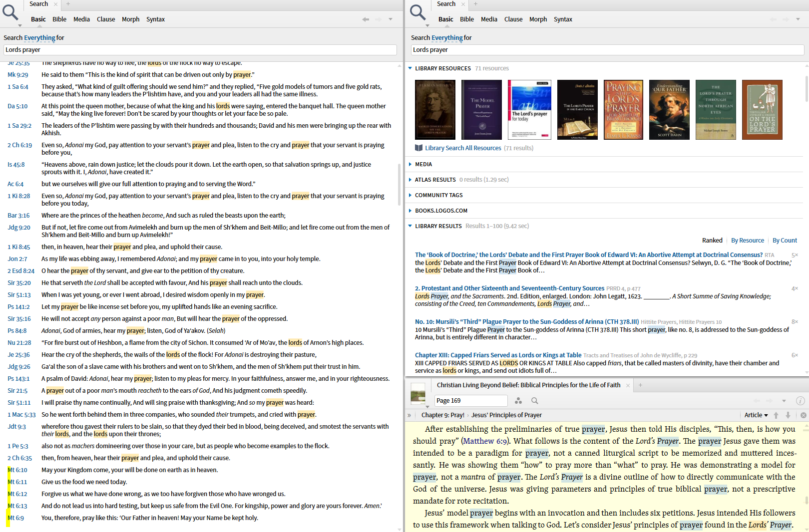Switch left search to Bible tab
Viewport: 809px width, 532px height.
coord(59,19)
